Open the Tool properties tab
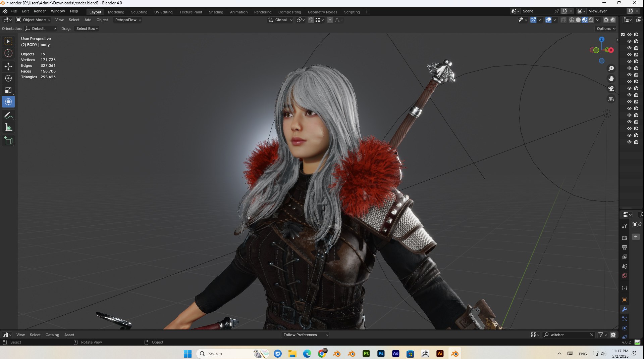 coord(624,226)
